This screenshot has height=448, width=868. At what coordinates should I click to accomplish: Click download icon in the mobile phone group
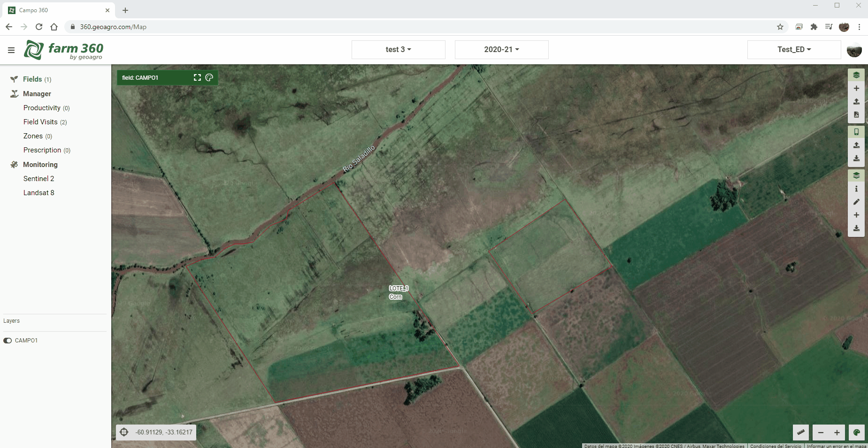(856, 159)
